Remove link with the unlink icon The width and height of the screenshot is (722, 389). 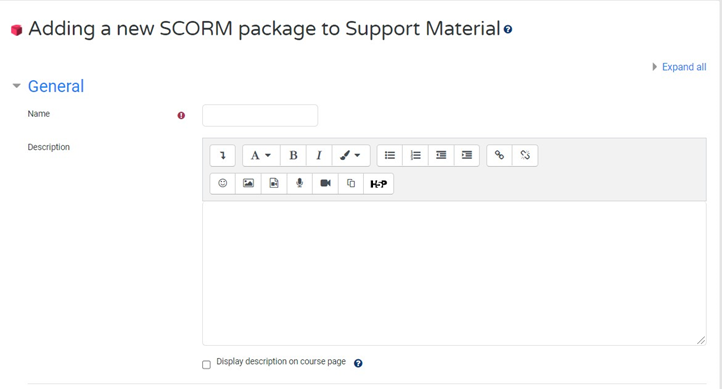[525, 156]
